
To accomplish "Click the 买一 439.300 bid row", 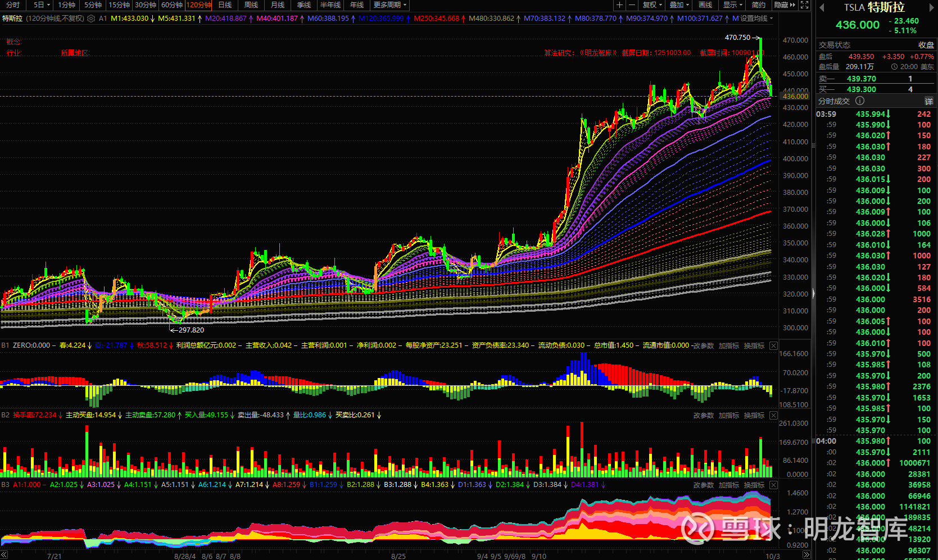I will tap(875, 89).
